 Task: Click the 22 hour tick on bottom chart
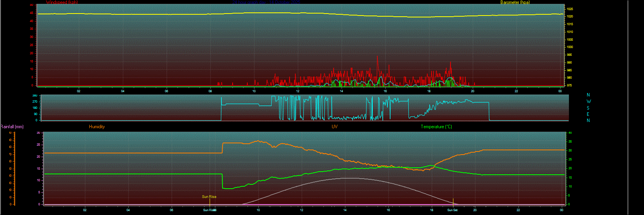coord(518,210)
